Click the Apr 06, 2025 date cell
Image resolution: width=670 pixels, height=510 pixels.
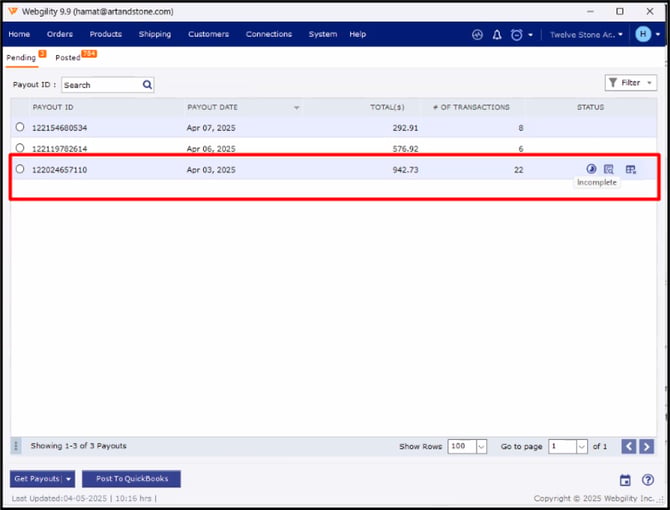coord(211,149)
